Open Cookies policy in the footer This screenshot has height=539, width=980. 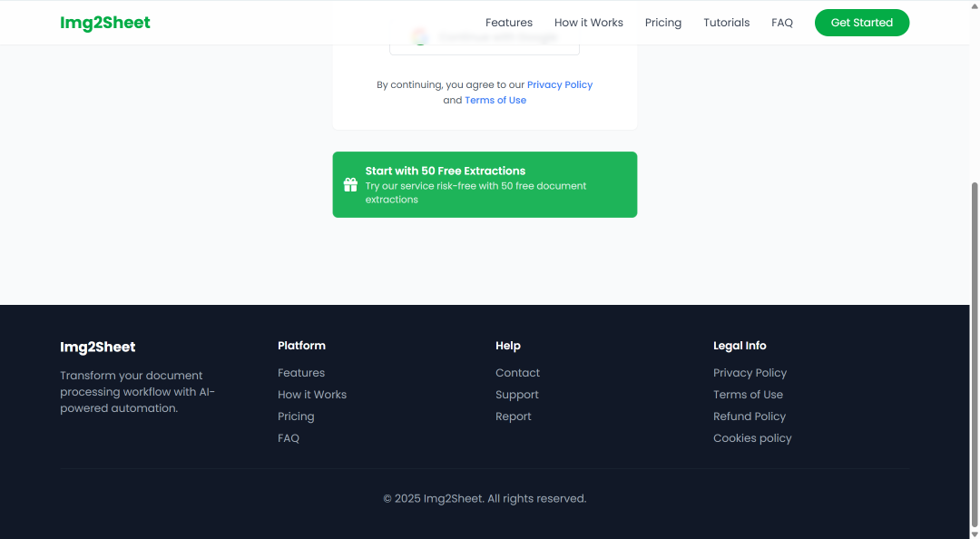click(x=752, y=438)
